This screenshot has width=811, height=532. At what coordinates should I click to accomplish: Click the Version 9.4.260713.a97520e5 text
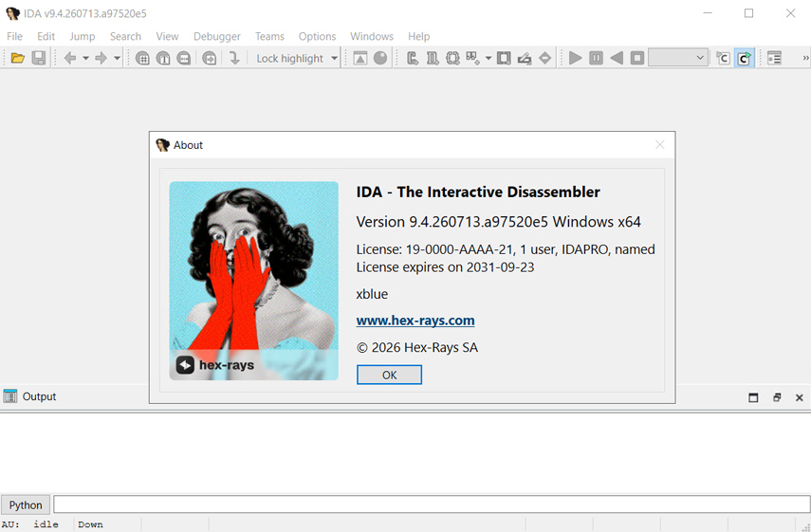click(499, 222)
